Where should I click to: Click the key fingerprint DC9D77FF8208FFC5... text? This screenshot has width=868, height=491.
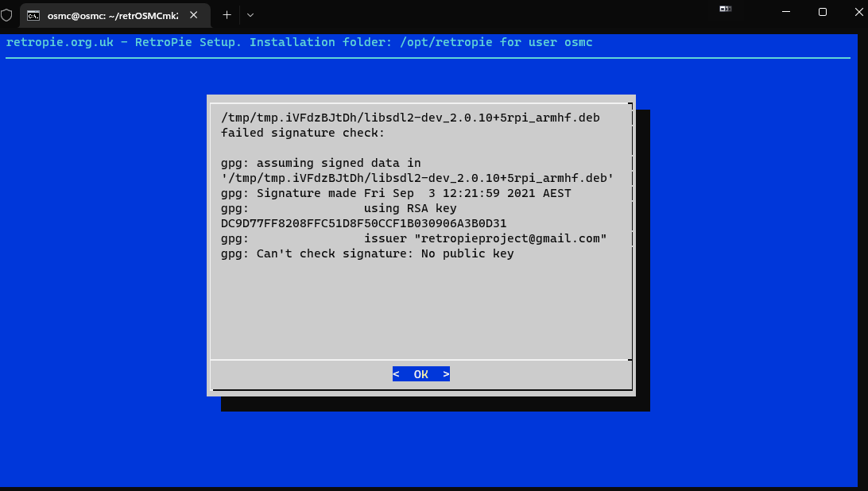[363, 223]
